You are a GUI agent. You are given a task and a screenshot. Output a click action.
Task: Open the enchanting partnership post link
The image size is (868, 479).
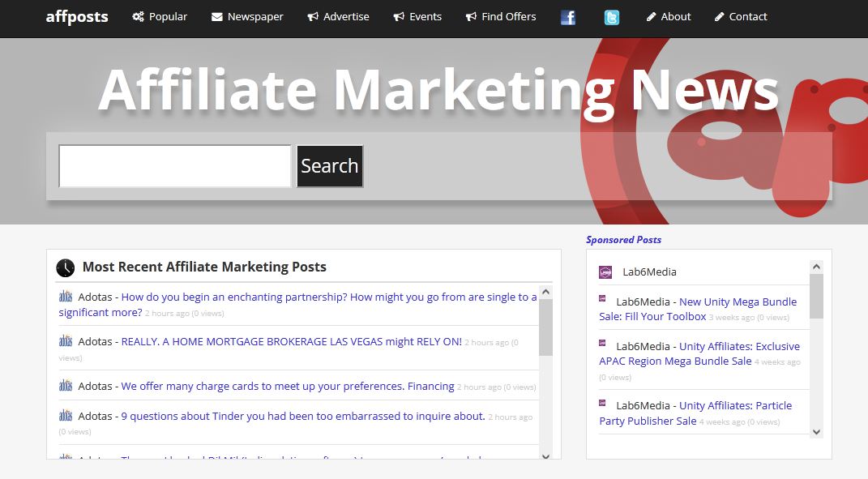coord(297,305)
